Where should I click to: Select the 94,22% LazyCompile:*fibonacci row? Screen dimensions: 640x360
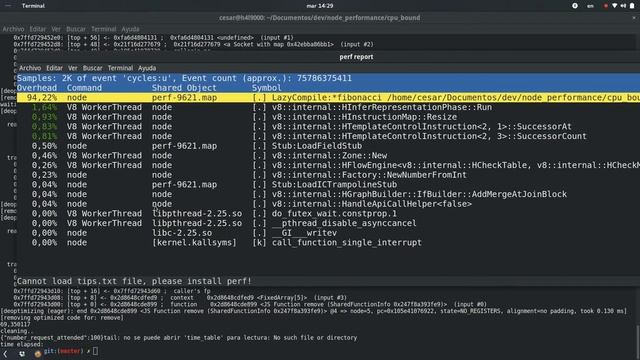(328, 98)
